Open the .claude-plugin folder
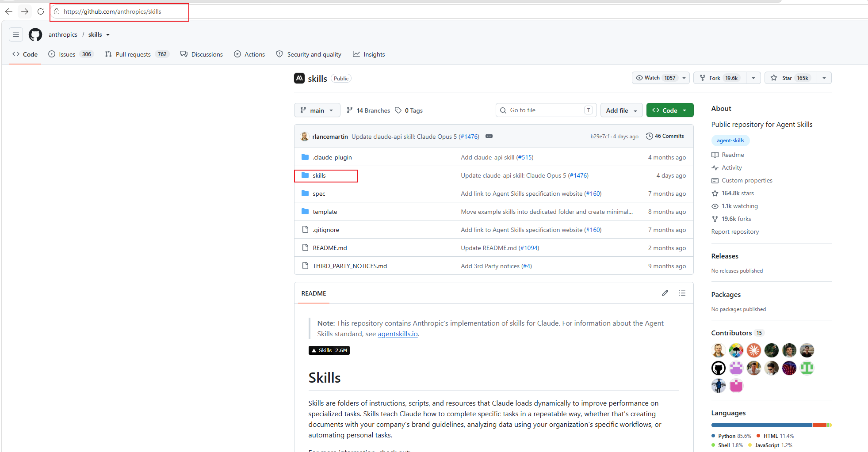 click(332, 157)
